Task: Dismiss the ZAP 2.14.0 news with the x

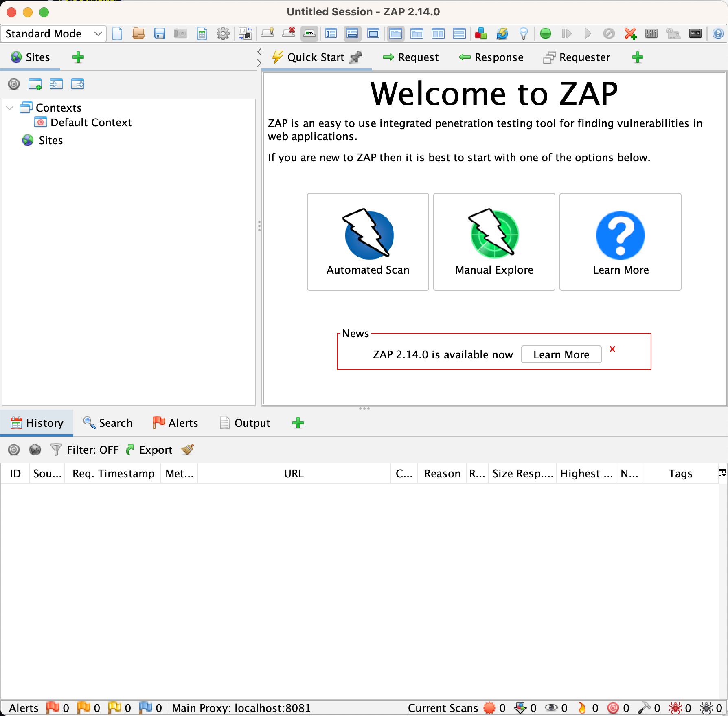Action: coord(613,349)
